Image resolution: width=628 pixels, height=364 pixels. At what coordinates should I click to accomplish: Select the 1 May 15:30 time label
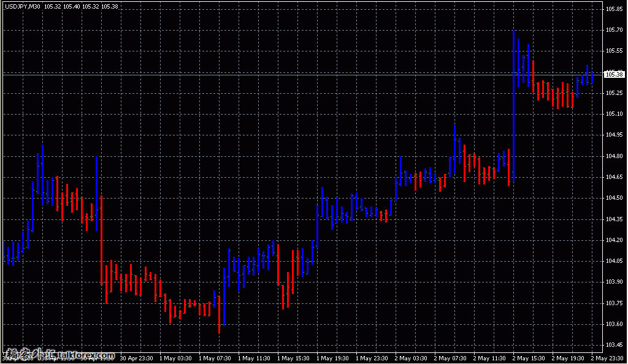[293, 358]
